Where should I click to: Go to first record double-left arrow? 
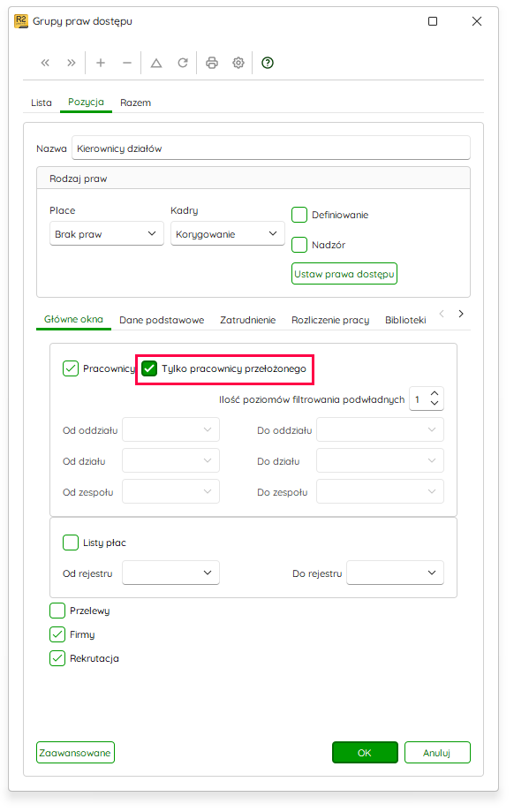[45, 63]
